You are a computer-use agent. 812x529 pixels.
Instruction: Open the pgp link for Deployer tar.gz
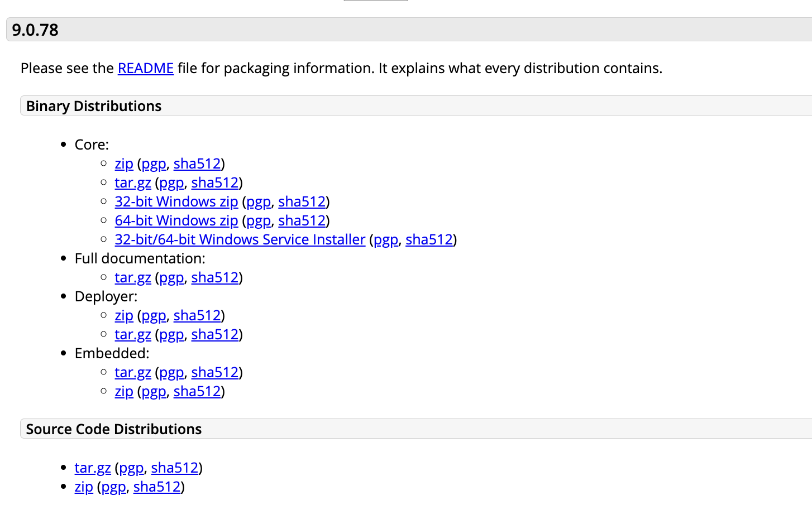click(x=172, y=334)
